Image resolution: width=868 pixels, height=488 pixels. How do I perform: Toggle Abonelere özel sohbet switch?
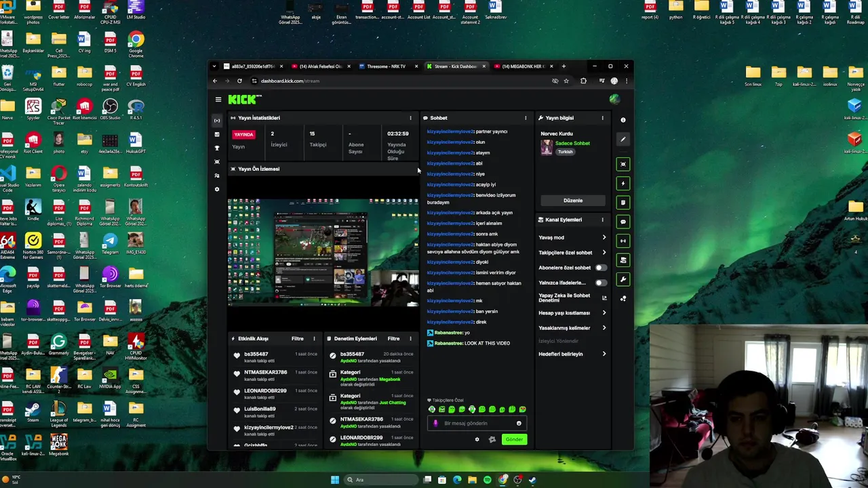(x=601, y=268)
